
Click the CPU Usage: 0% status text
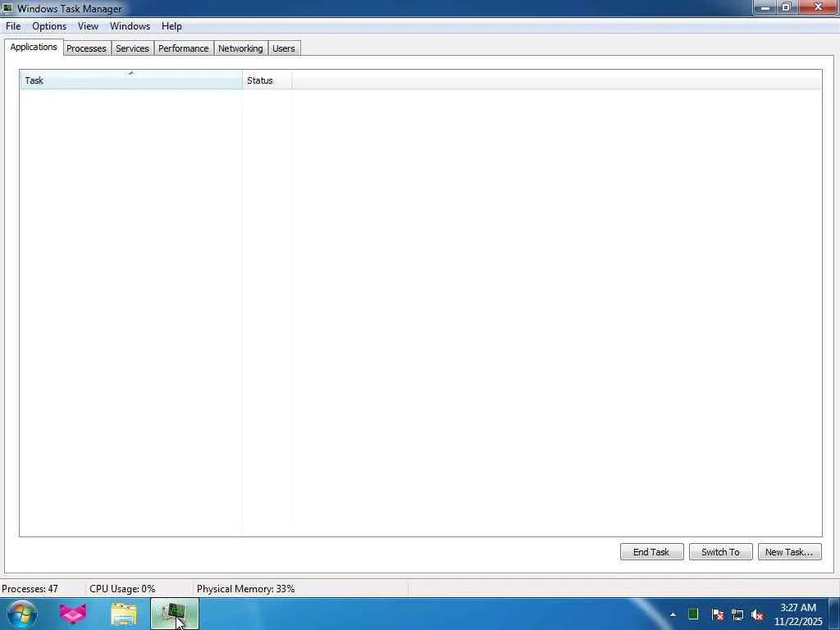click(122, 589)
